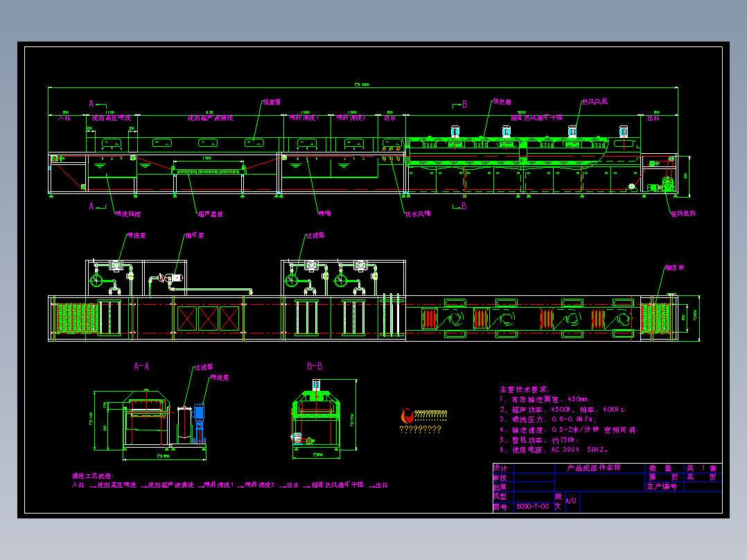Screen dimensions: 747x560
Task: Click the "B-B" section view title
Action: [315, 366]
